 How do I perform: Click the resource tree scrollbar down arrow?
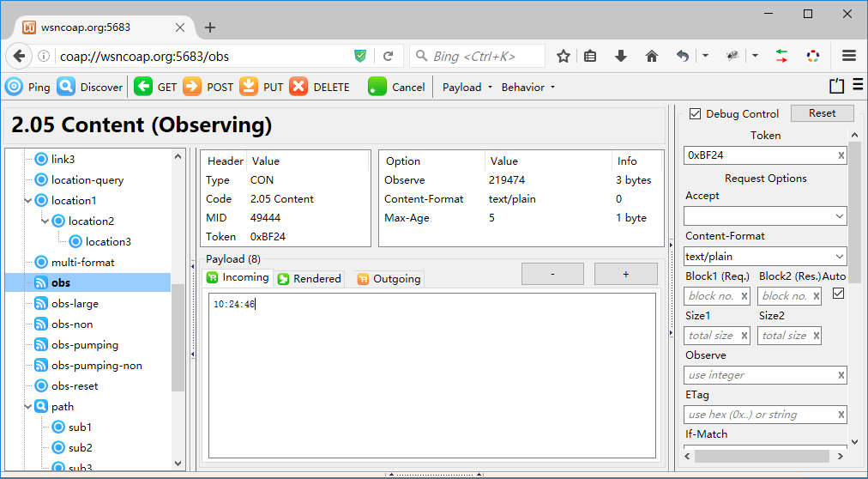(x=178, y=464)
